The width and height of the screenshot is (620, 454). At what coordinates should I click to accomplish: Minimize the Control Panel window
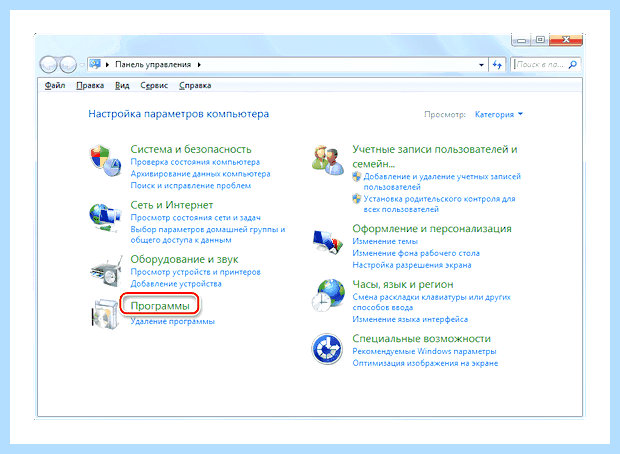[521, 40]
